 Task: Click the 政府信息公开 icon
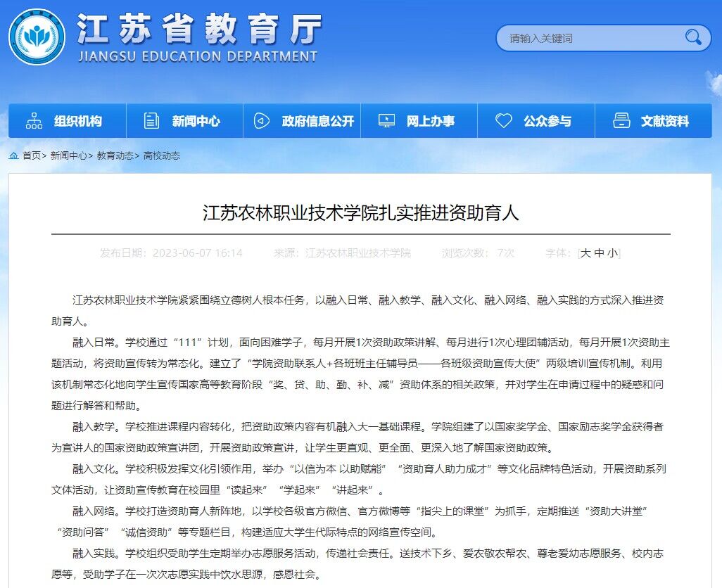point(262,121)
